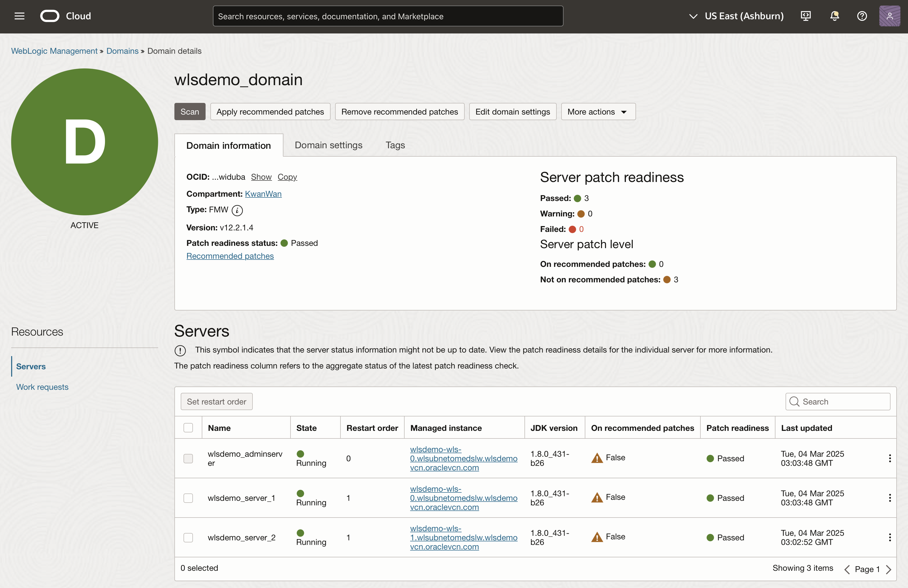Switch to the Domain settings tab
908x588 pixels.
(x=328, y=145)
